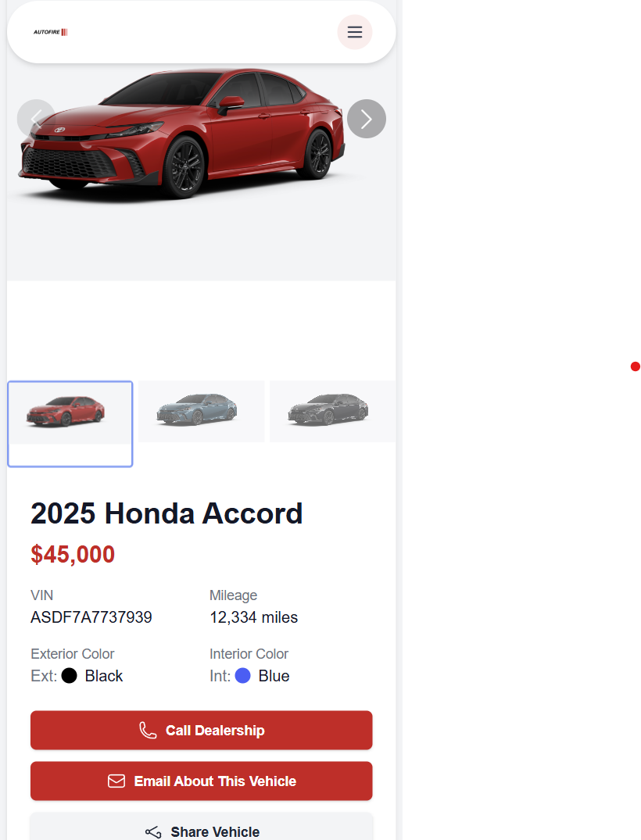641x840 pixels.
Task: Click the black exterior color swatch
Action: coord(69,676)
